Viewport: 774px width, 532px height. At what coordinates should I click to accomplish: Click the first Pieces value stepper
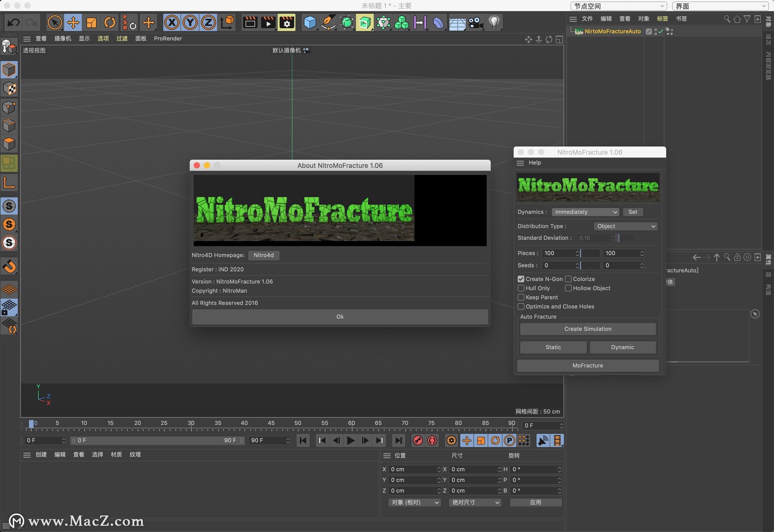tap(577, 253)
